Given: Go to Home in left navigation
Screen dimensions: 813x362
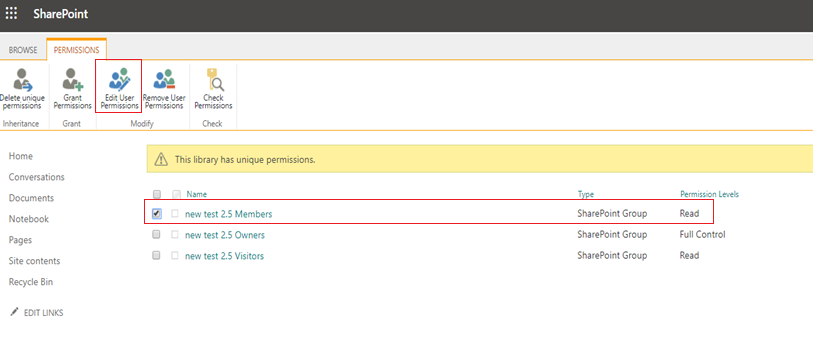Looking at the screenshot, I should pos(21,156).
